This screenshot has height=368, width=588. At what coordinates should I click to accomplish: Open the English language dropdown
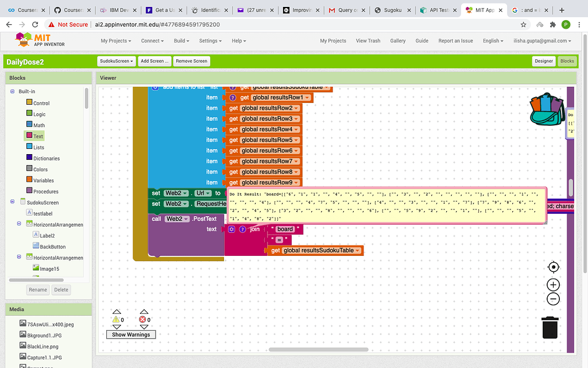coord(493,41)
